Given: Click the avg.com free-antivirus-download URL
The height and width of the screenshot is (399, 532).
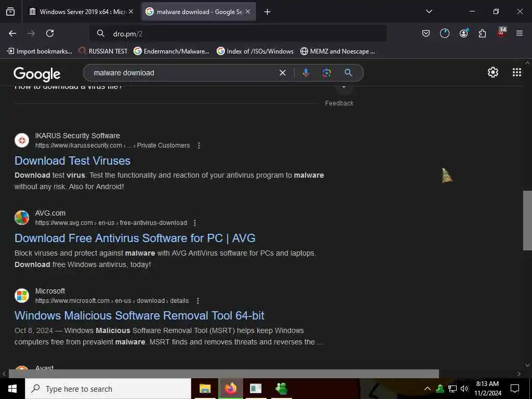Looking at the screenshot, I should tap(111, 223).
